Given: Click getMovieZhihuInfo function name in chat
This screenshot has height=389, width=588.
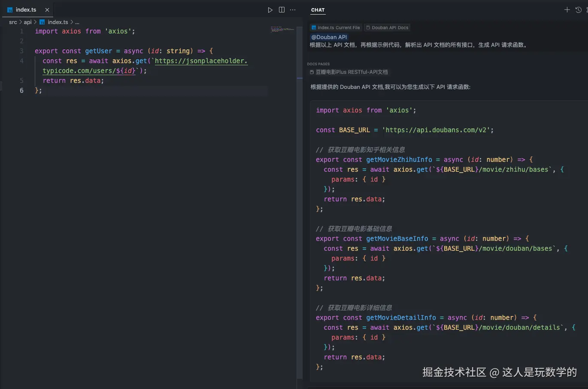Looking at the screenshot, I should (x=399, y=159).
